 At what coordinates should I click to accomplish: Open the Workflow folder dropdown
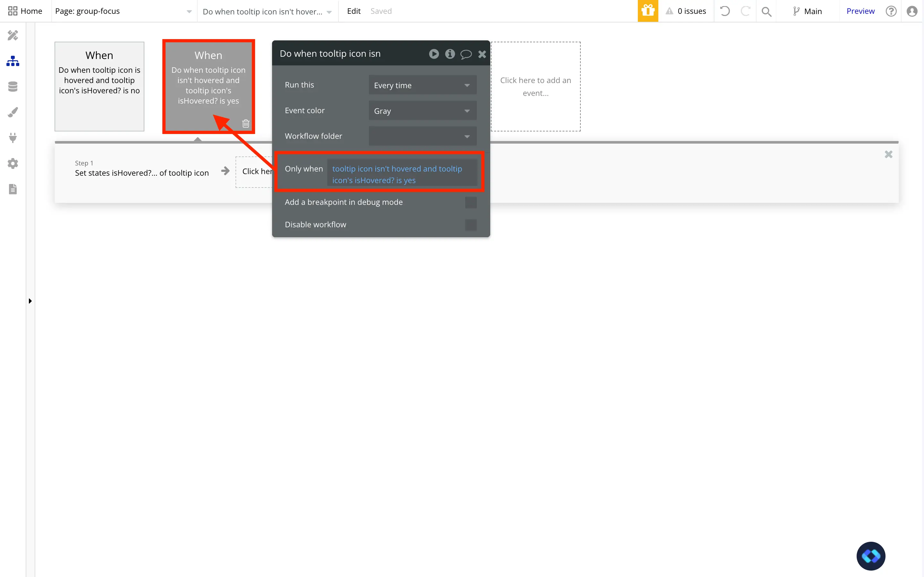pyautogui.click(x=422, y=136)
